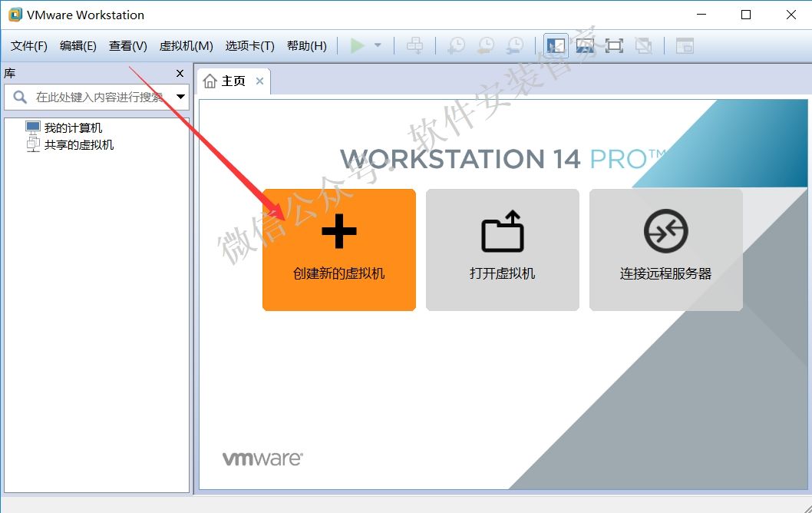Click the vmware logo at bottom
This screenshot has height=513, width=812.
[262, 458]
